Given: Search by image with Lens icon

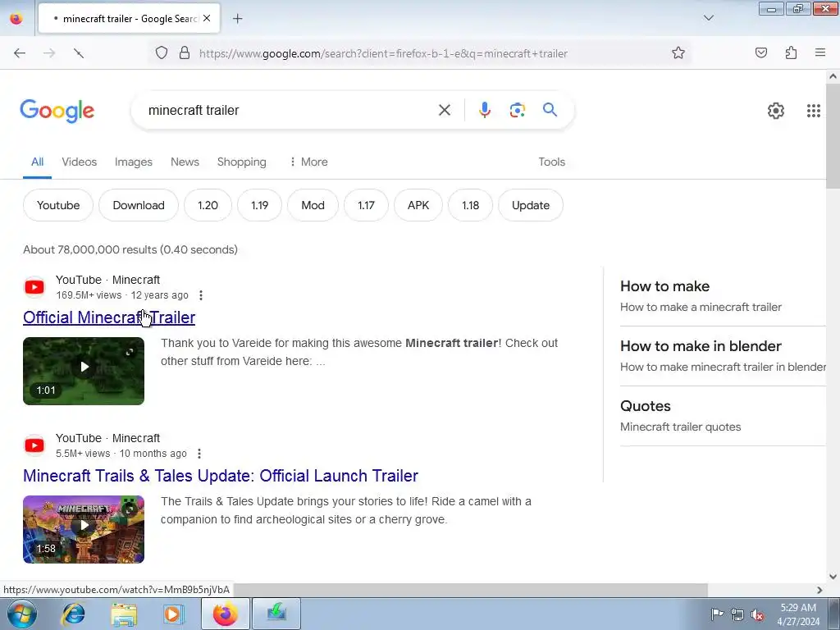Looking at the screenshot, I should click(517, 111).
